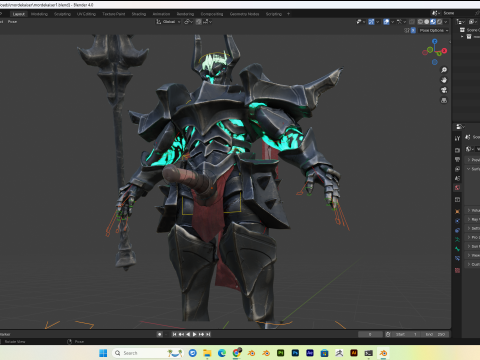Viewport: 480px width, 360px height.
Task: Open the properties editor type dropdown
Action: 460,127
